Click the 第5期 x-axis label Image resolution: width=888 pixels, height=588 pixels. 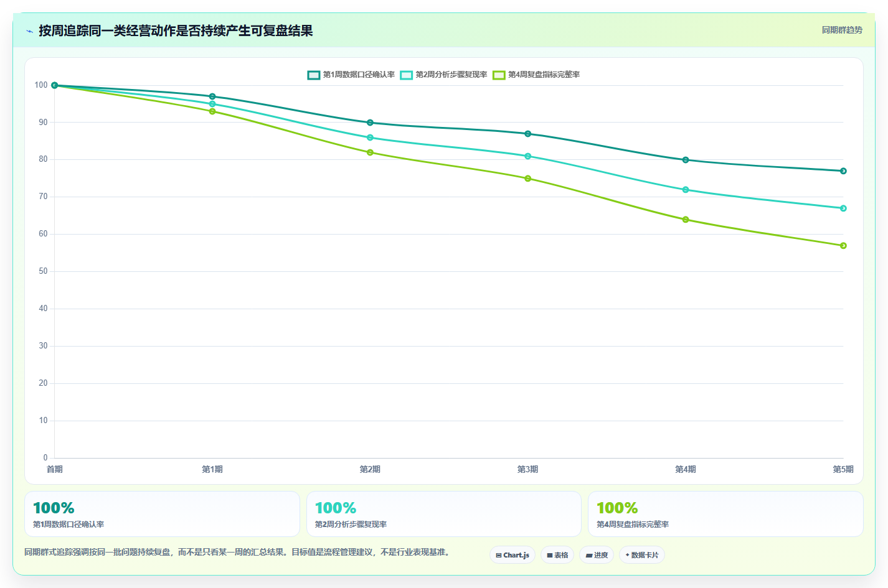(x=843, y=469)
